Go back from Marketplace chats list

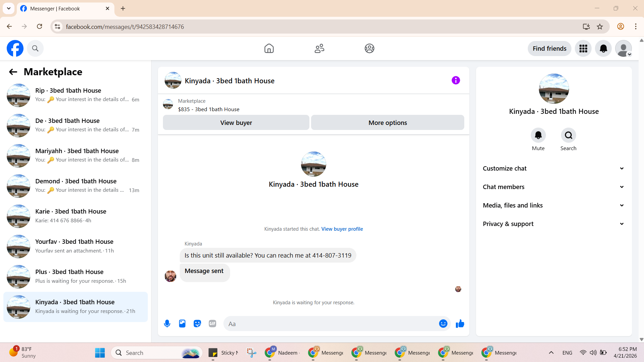tap(13, 72)
